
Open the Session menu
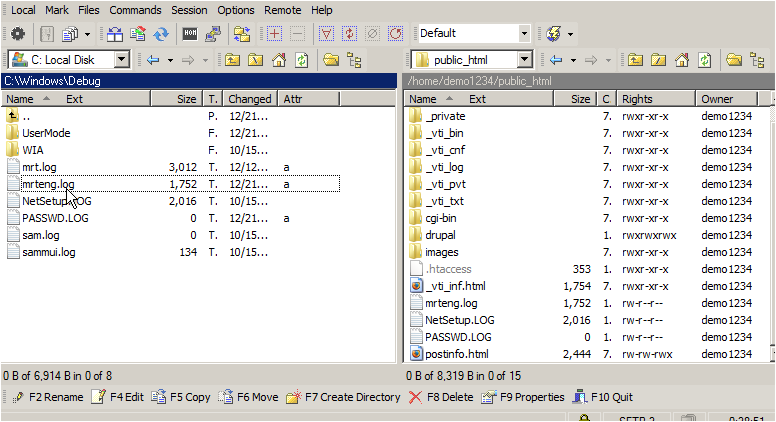click(x=189, y=10)
